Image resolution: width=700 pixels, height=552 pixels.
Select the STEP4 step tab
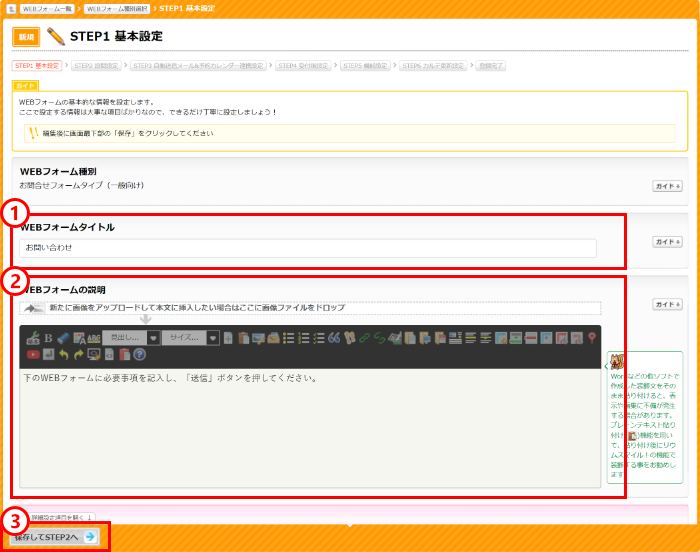304,66
